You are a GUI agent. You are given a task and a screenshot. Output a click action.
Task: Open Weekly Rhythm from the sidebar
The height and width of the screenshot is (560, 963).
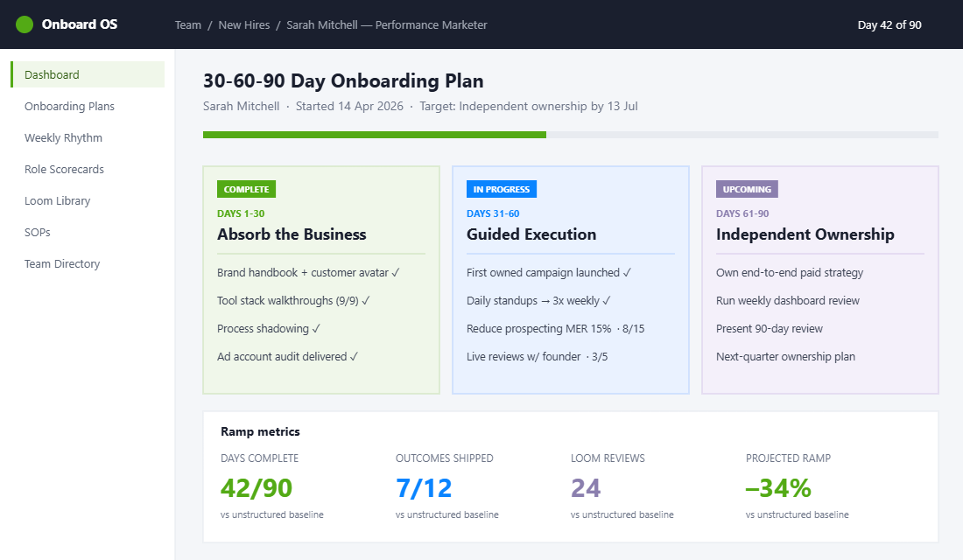point(63,137)
